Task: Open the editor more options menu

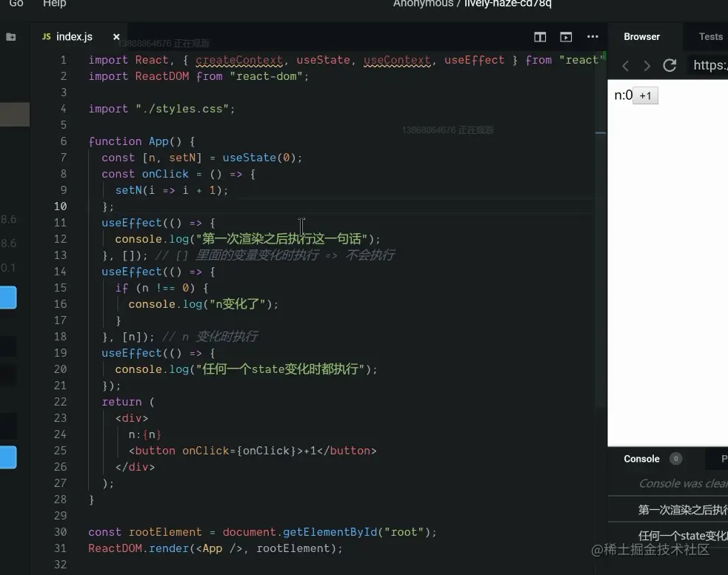Action: point(592,37)
